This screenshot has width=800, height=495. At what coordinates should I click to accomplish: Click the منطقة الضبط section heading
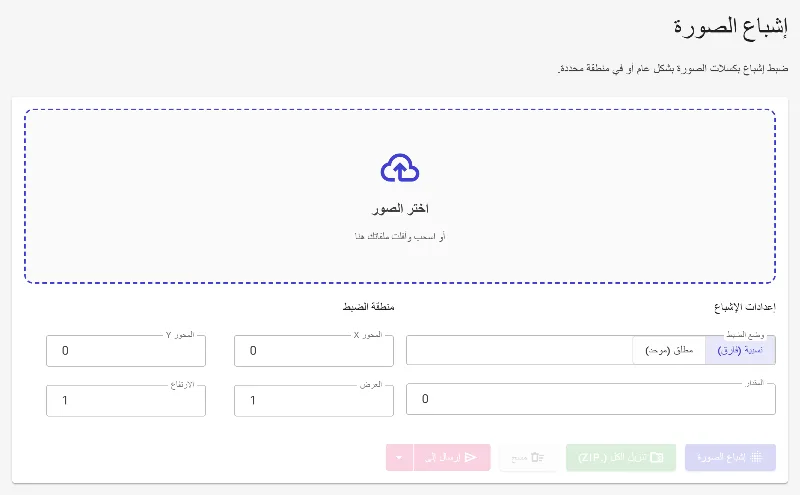368,307
